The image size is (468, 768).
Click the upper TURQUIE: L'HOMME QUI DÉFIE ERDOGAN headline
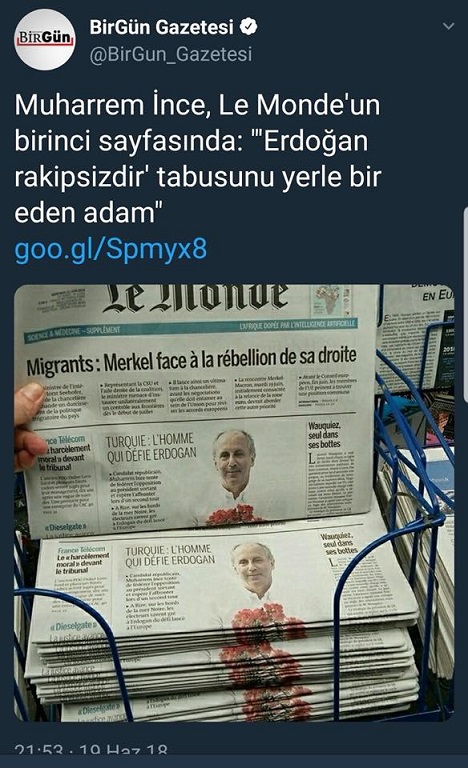151,448
